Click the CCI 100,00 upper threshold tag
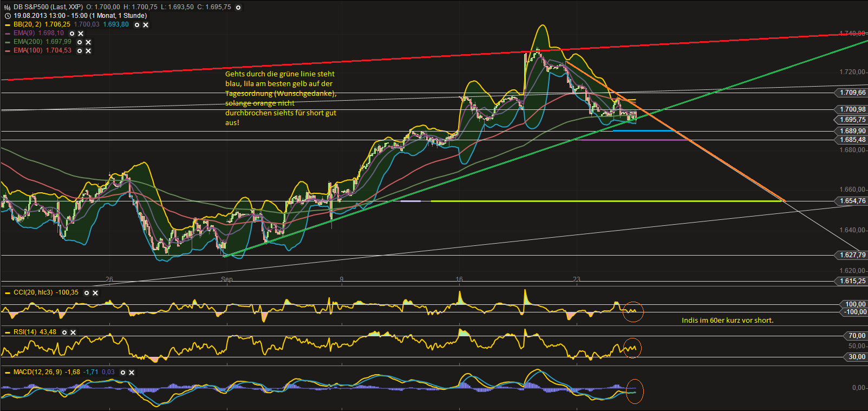The height and width of the screenshot is (411, 868). point(853,304)
